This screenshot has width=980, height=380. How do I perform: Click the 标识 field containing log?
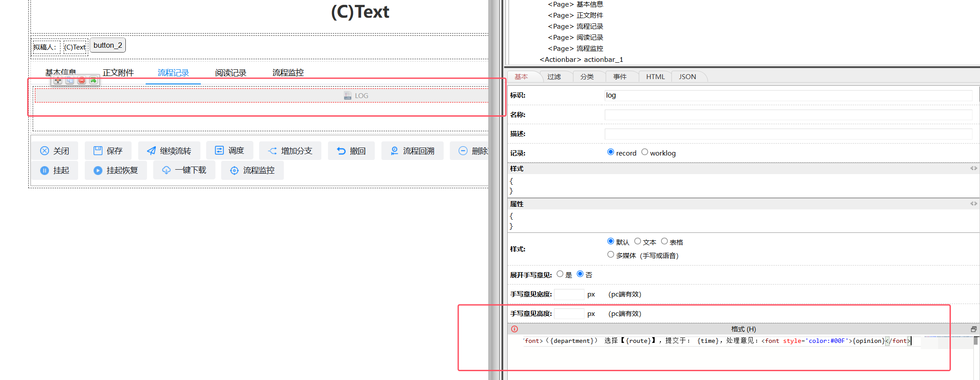click(788, 95)
